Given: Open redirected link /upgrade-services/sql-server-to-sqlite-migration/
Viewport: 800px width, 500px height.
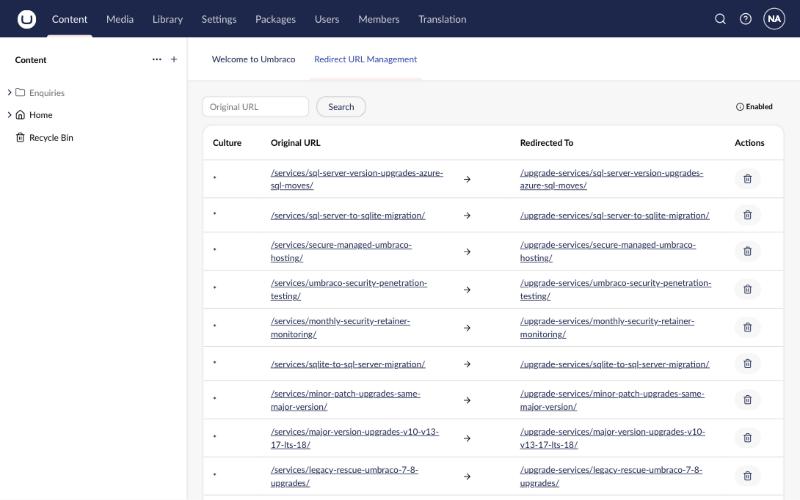Looking at the screenshot, I should coord(615,215).
